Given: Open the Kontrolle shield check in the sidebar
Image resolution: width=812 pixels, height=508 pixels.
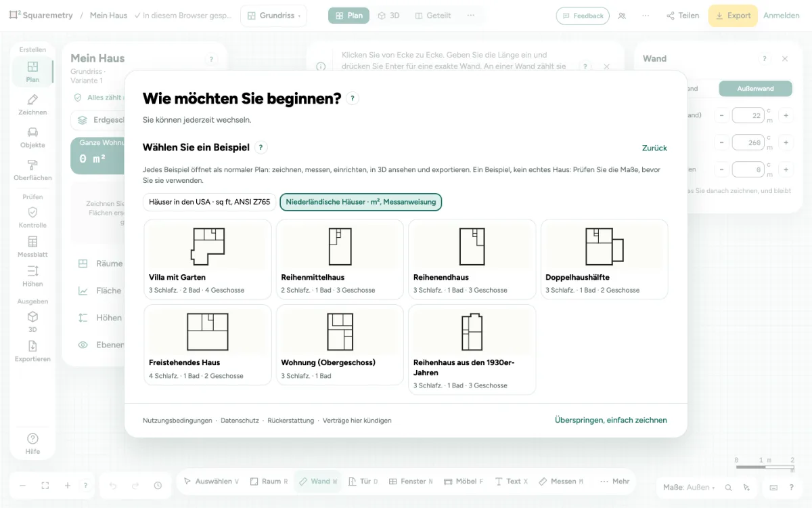Looking at the screenshot, I should [x=32, y=217].
